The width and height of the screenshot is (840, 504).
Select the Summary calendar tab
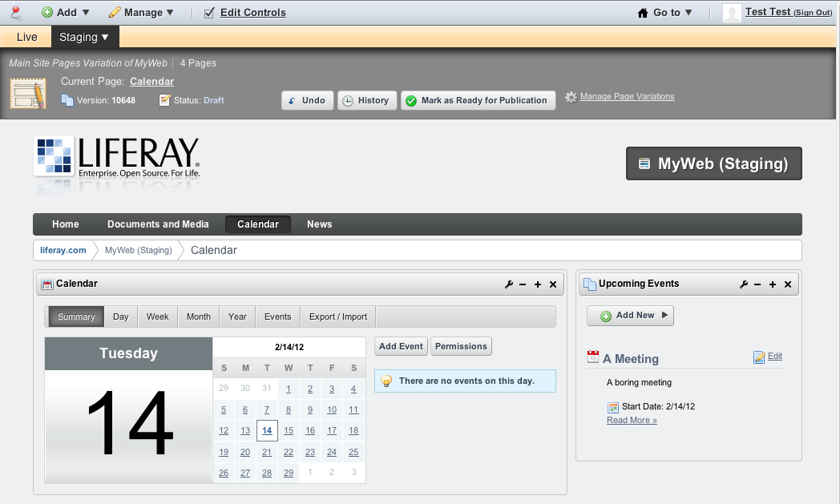tap(76, 317)
